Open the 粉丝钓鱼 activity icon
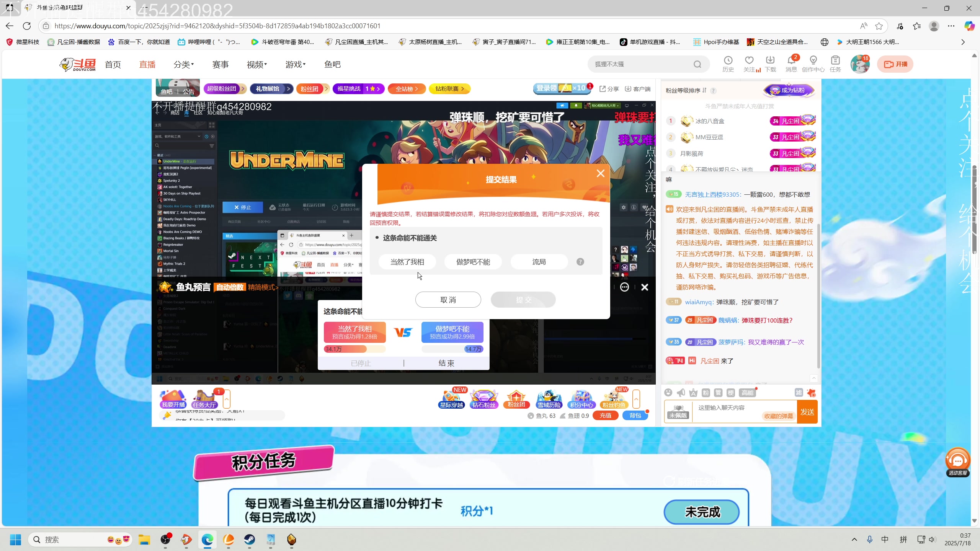This screenshot has width=980, height=551. pyautogui.click(x=614, y=399)
